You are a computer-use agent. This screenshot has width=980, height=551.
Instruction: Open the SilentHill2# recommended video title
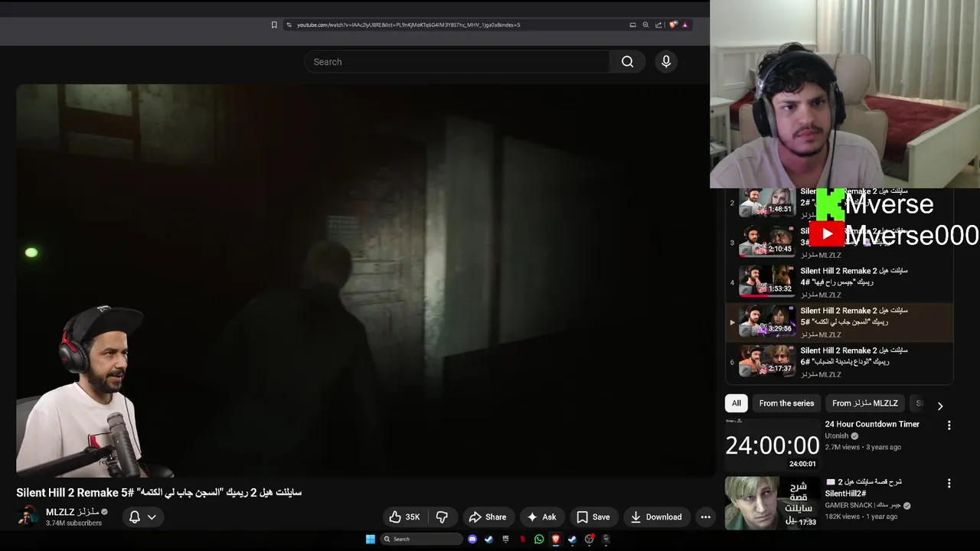click(x=863, y=488)
